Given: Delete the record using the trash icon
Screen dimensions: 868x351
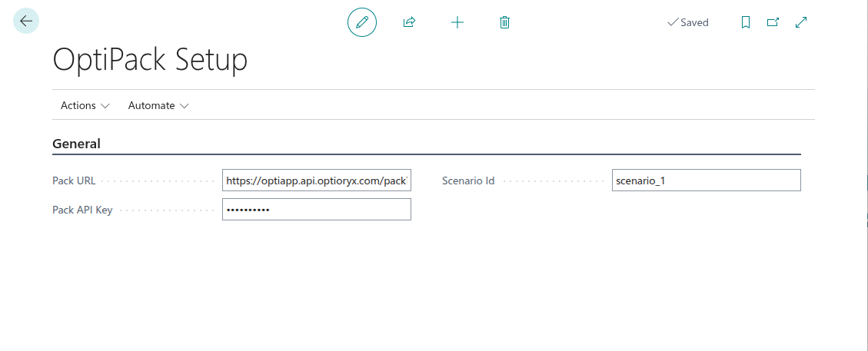Looking at the screenshot, I should pos(504,22).
